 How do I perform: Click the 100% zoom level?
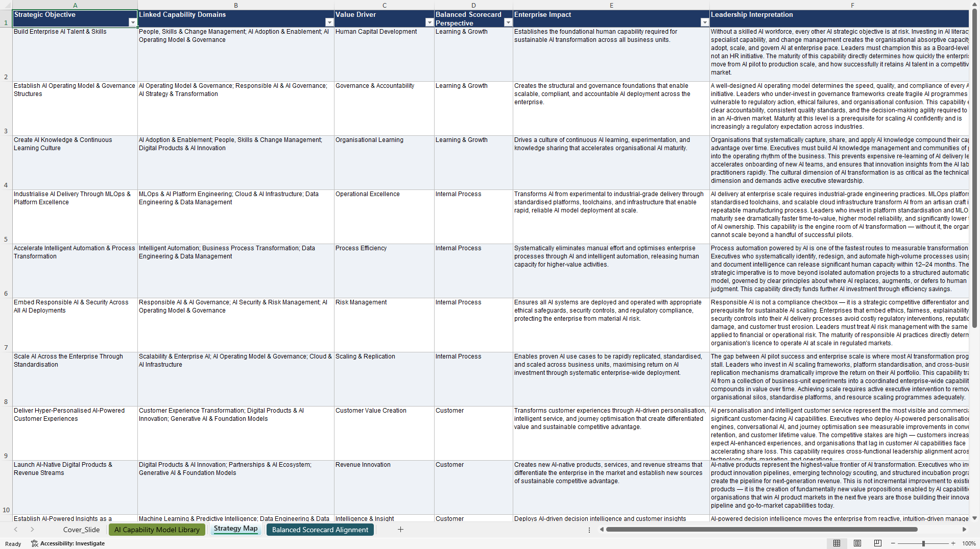[969, 543]
